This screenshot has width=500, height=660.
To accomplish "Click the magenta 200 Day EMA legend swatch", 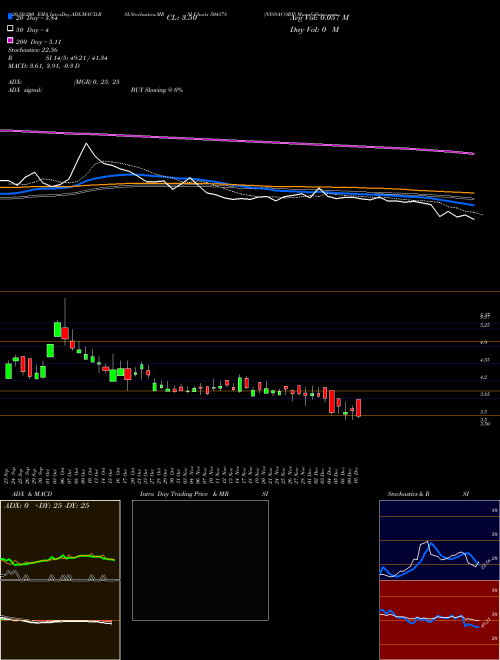I will pos(10,41).
